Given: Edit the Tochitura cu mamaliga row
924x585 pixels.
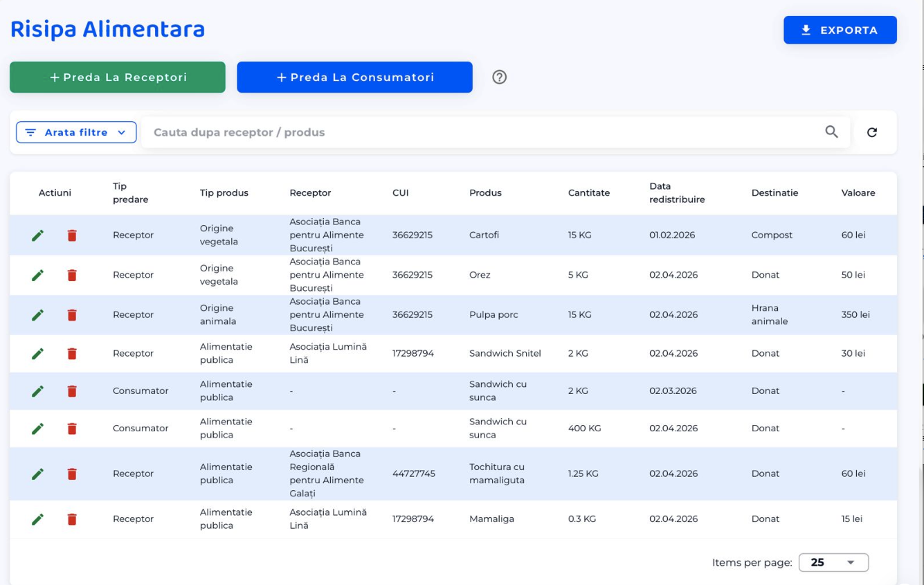Looking at the screenshot, I should (x=38, y=474).
